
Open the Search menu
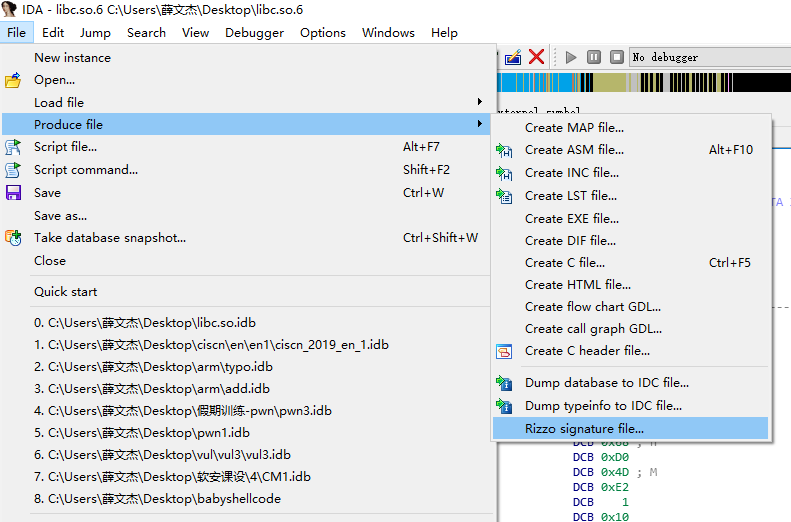click(x=146, y=33)
